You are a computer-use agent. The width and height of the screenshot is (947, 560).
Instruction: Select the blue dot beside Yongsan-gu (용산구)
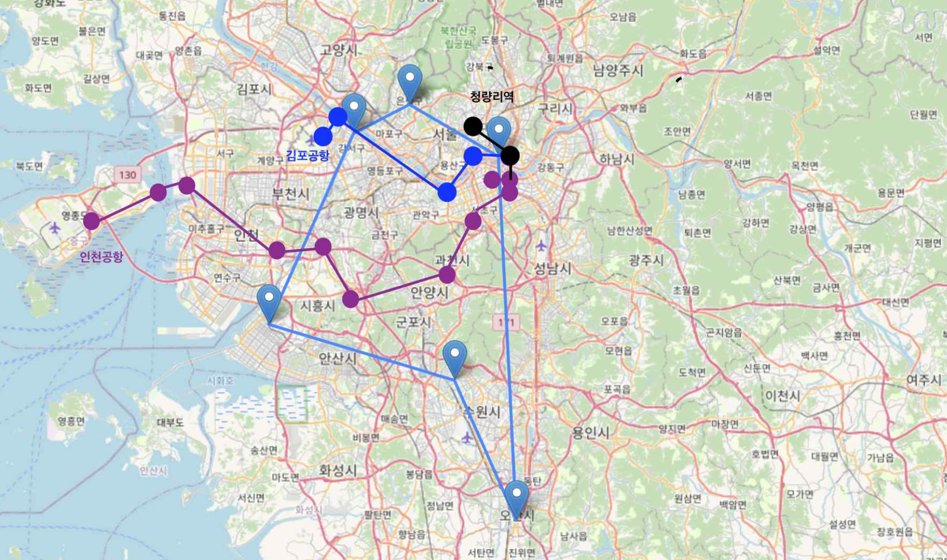pos(473,156)
